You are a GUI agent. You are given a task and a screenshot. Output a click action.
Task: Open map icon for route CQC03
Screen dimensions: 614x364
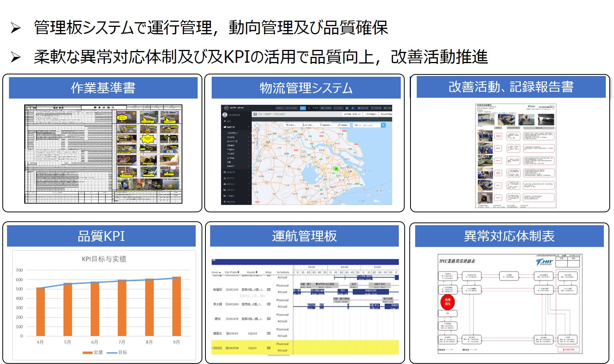(x=269, y=333)
